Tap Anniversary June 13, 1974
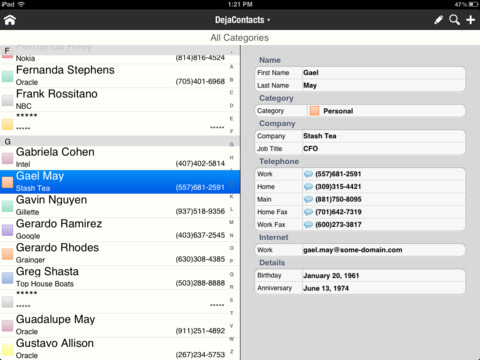This screenshot has height=360, width=480. click(360, 288)
